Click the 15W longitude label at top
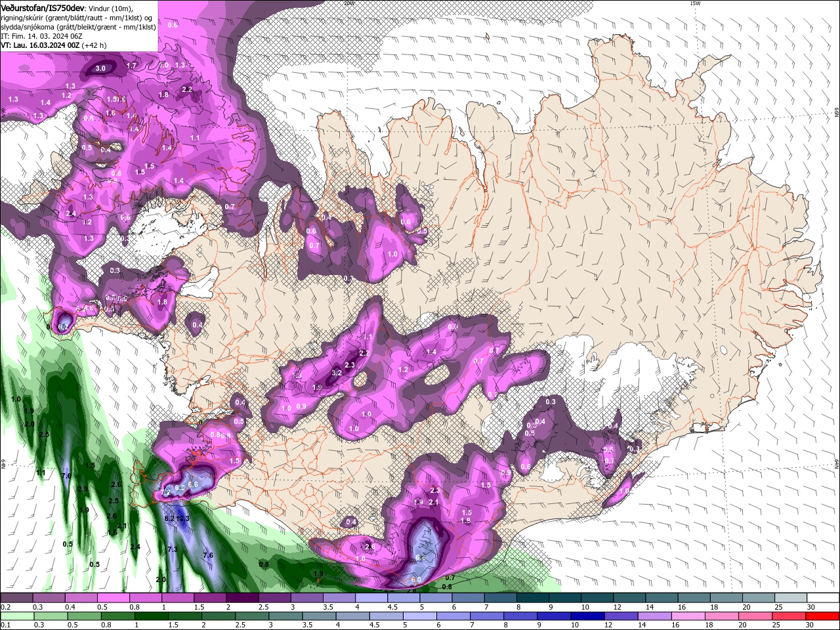 (695, 3)
